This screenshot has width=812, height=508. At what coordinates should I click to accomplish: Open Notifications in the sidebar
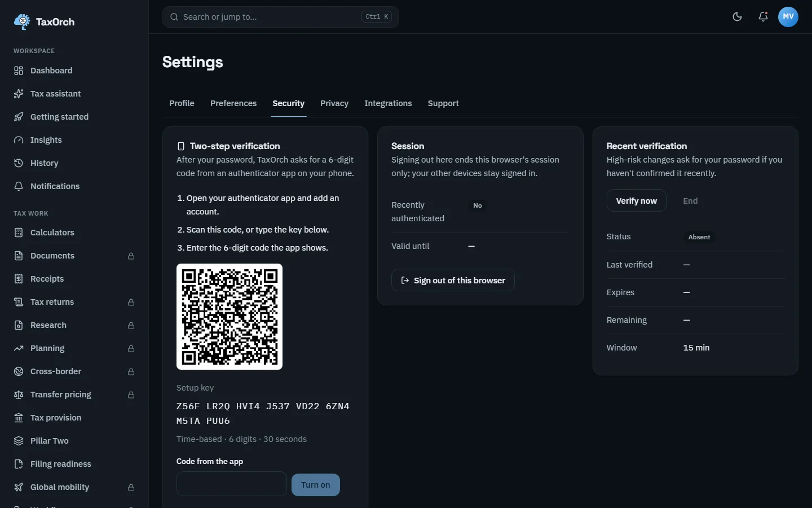pyautogui.click(x=74, y=186)
